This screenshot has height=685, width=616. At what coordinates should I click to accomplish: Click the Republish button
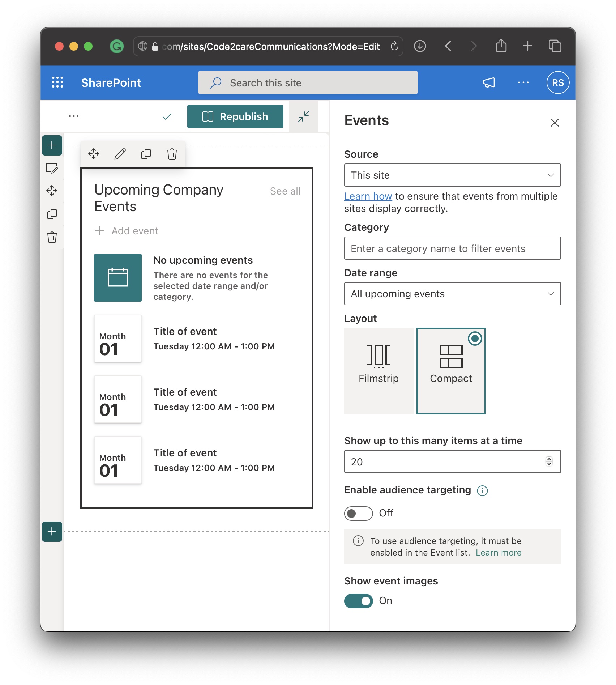[x=235, y=116]
